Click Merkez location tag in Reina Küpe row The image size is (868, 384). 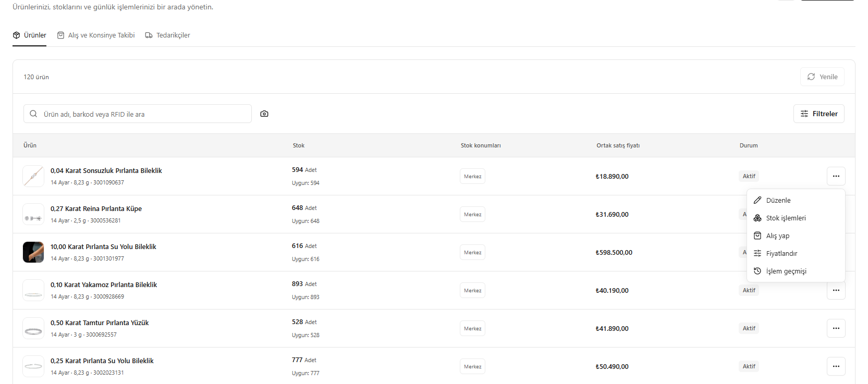coord(472,214)
